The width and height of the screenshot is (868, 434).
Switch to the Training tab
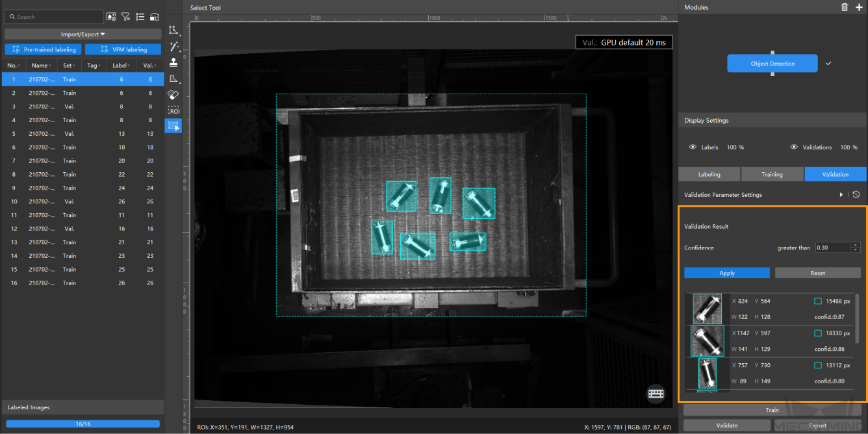(772, 174)
